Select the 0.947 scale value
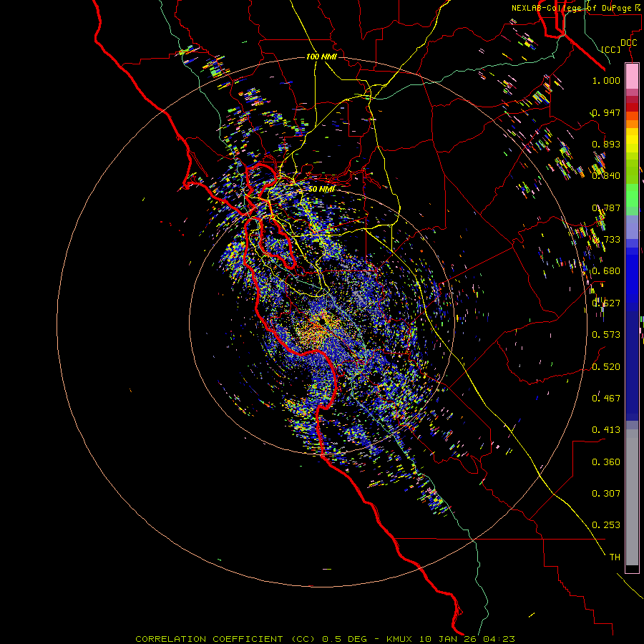Viewport: 644px width, 644px height. [606, 112]
